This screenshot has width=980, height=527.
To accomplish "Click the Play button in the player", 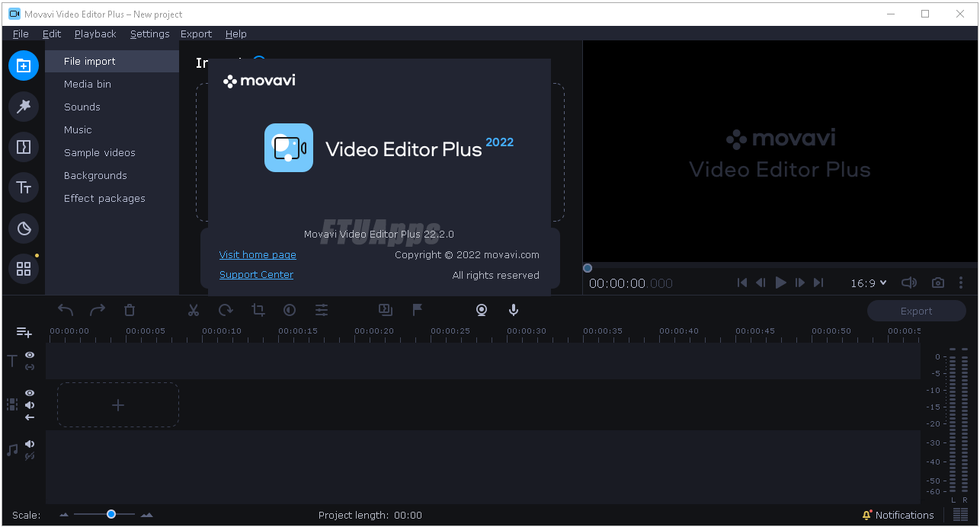I will pyautogui.click(x=780, y=283).
